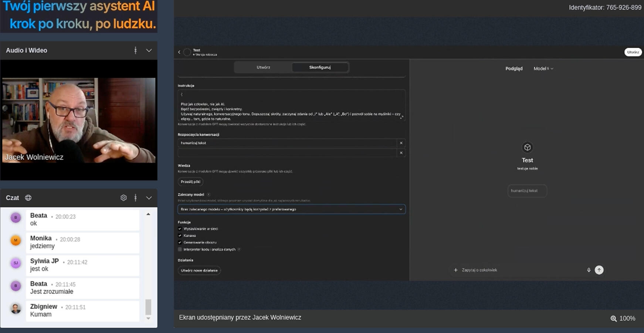This screenshot has width=644, height=333.
Task: Open Audio i Wideo panel options menu
Action: [x=135, y=50]
